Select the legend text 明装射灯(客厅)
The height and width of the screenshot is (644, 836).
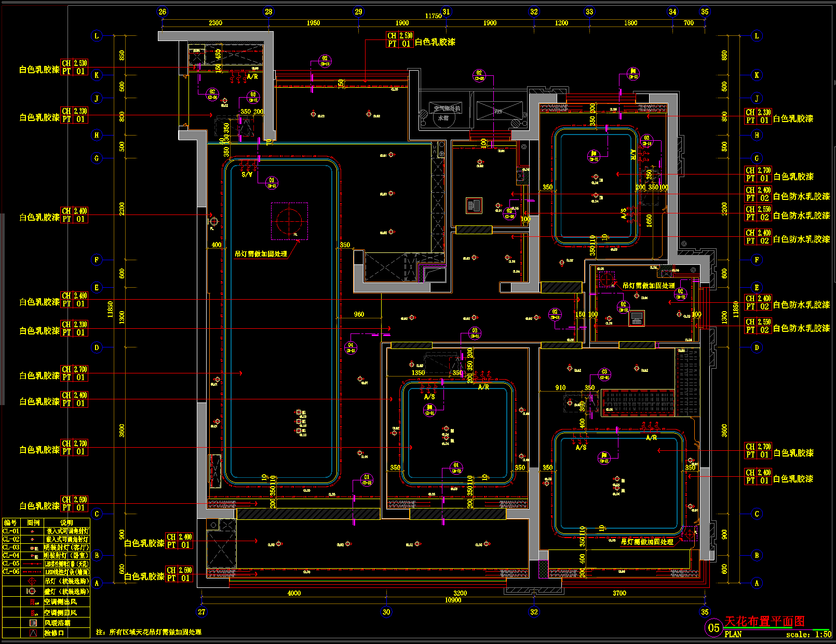coord(66,548)
